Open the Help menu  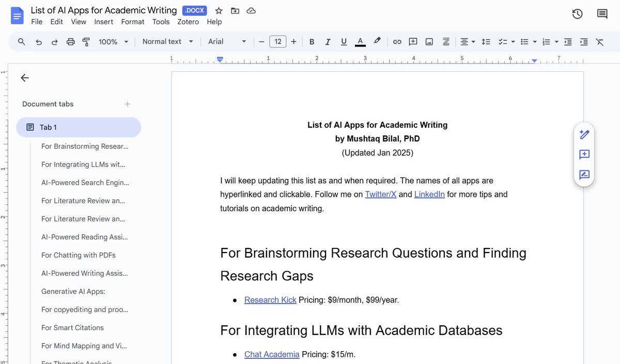(x=214, y=22)
